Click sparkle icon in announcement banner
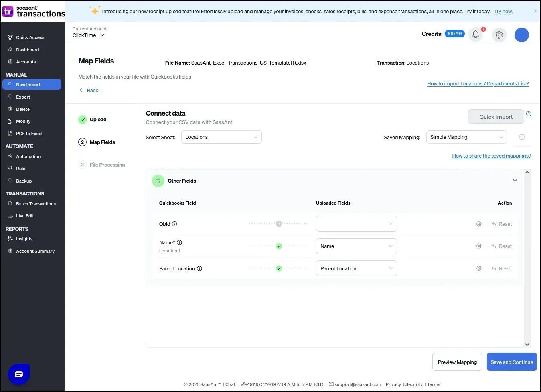The height and width of the screenshot is (392, 541). point(95,10)
